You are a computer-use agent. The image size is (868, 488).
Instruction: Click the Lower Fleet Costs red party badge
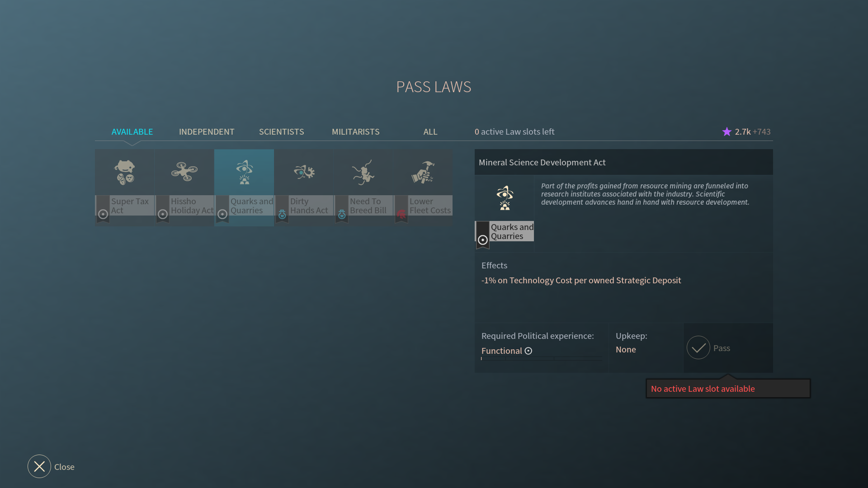tap(401, 214)
